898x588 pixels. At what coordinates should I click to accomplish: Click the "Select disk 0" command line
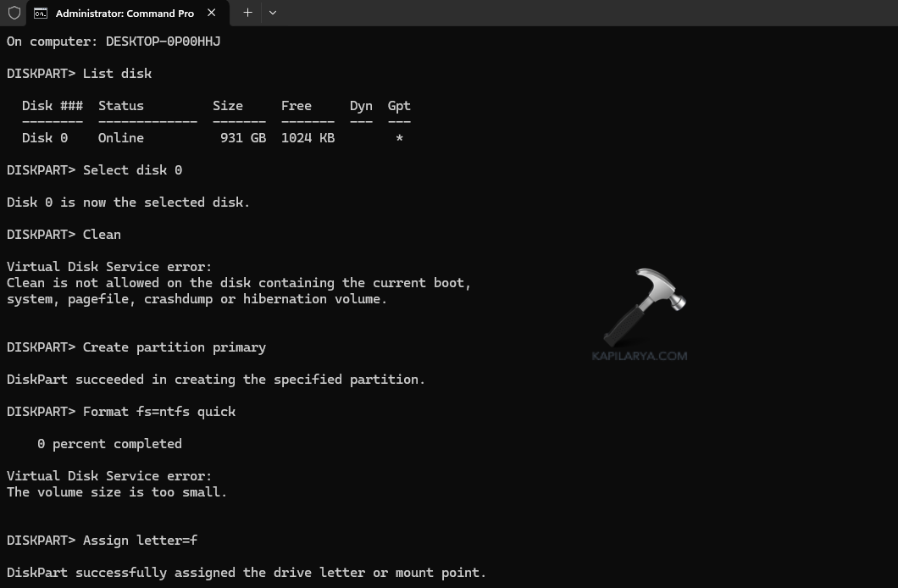132,170
